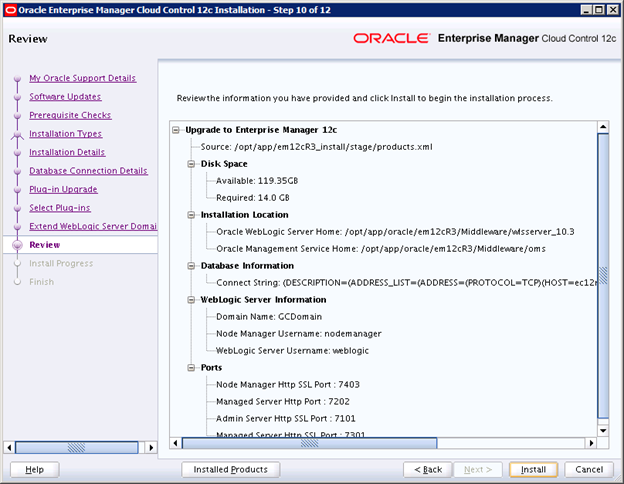The width and height of the screenshot is (624, 484).
Task: Select the Source products.xml row
Action: click(316, 147)
